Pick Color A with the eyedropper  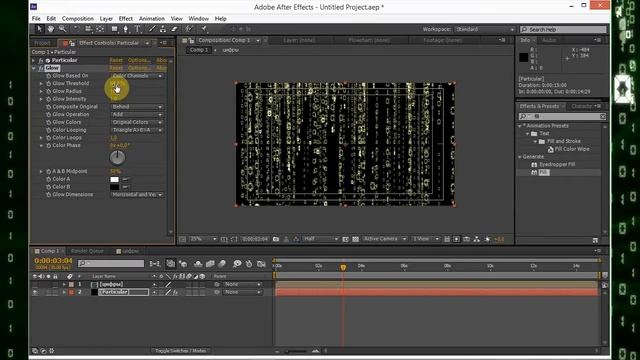tap(126, 179)
